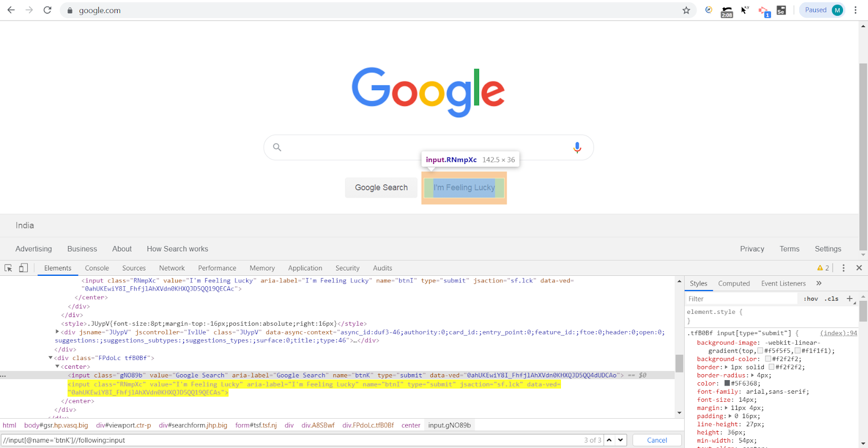The height and width of the screenshot is (448, 868).
Task: Open the Computed styles tab
Action: [733, 283]
